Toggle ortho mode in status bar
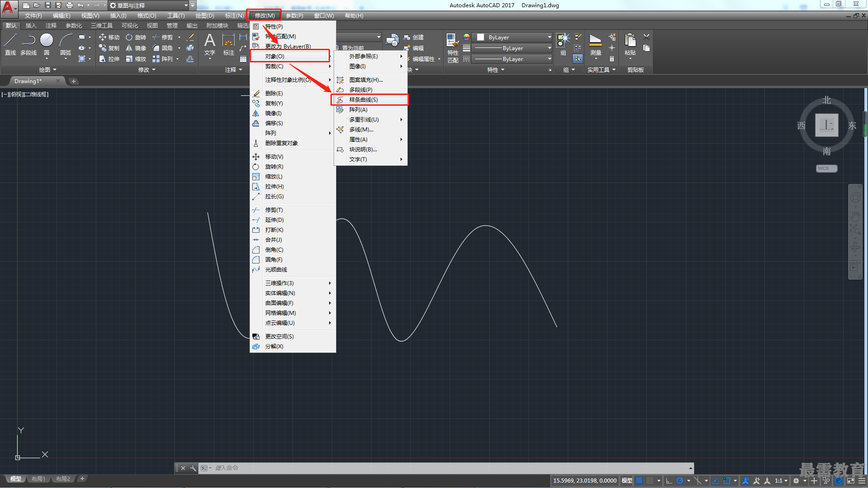868x488 pixels. coord(669,481)
